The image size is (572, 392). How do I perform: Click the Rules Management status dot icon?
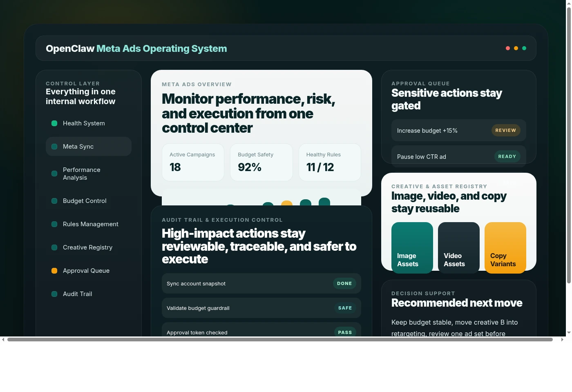[x=54, y=224]
